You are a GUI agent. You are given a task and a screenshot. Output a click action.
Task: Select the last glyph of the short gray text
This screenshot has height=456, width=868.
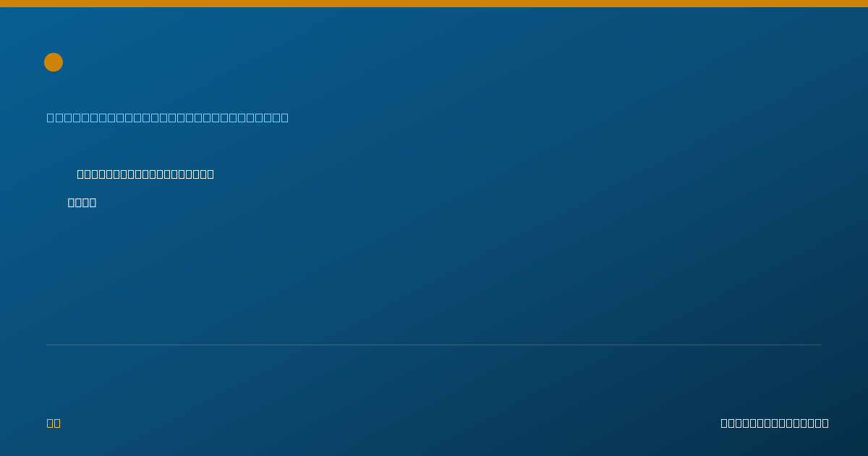pyautogui.click(x=93, y=203)
